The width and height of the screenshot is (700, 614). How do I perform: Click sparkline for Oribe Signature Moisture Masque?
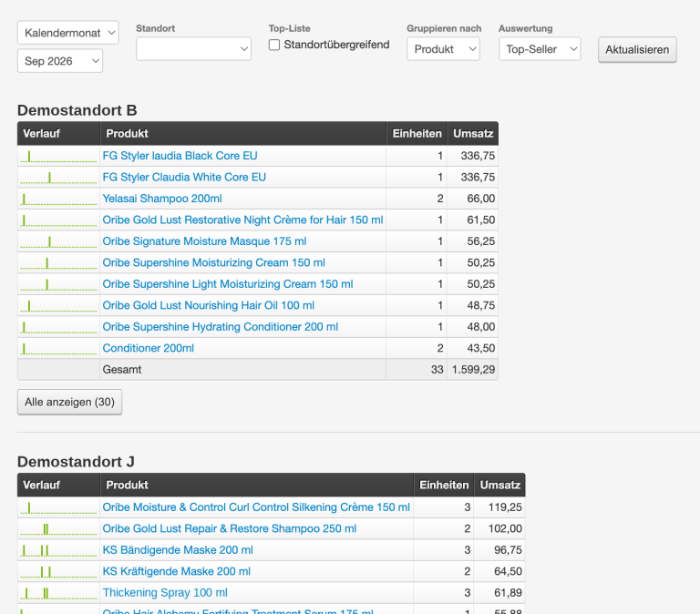tap(58, 241)
